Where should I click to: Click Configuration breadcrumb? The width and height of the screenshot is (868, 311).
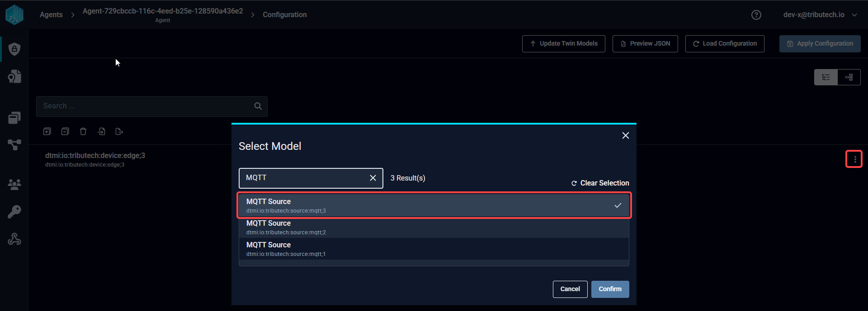(x=285, y=14)
